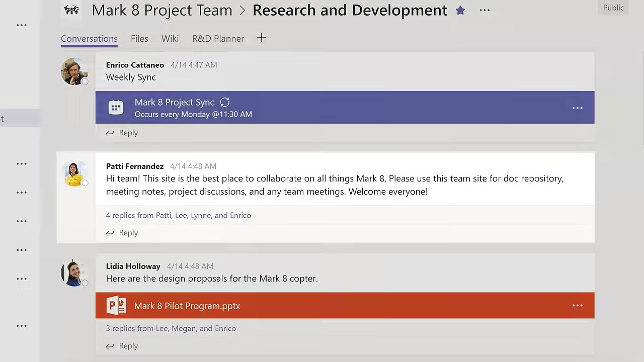This screenshot has width=644, height=362.
Task: Click the Mark 8 Project Team breadcrumb
Action: (x=162, y=10)
